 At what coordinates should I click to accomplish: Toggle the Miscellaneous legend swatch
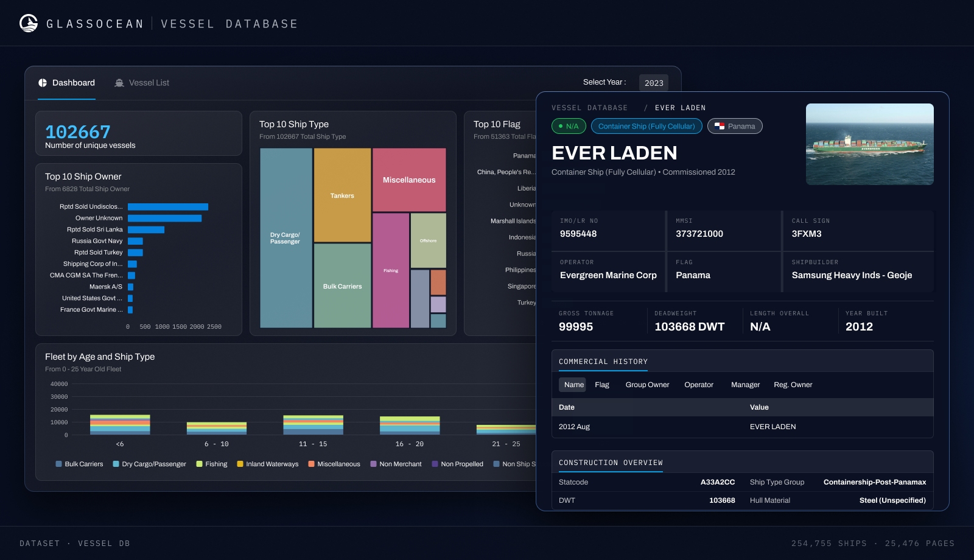pos(311,464)
